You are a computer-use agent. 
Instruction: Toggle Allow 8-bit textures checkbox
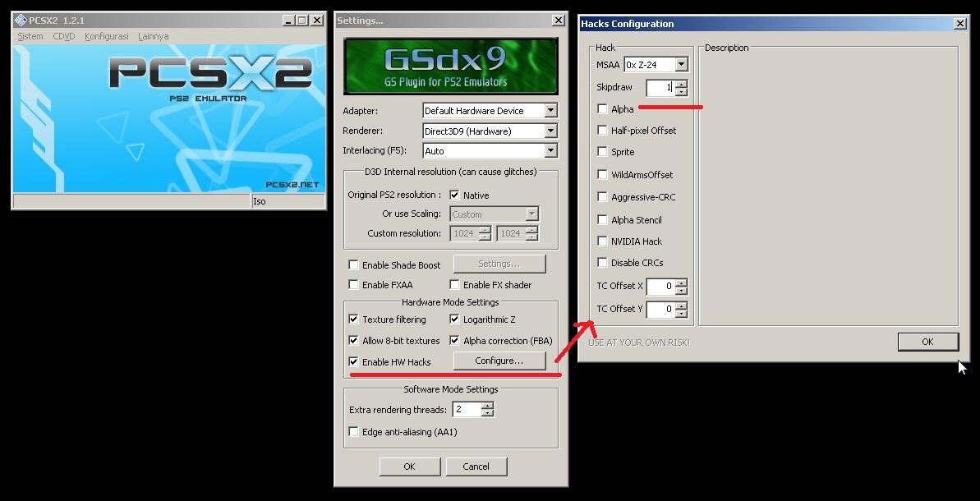[354, 341]
